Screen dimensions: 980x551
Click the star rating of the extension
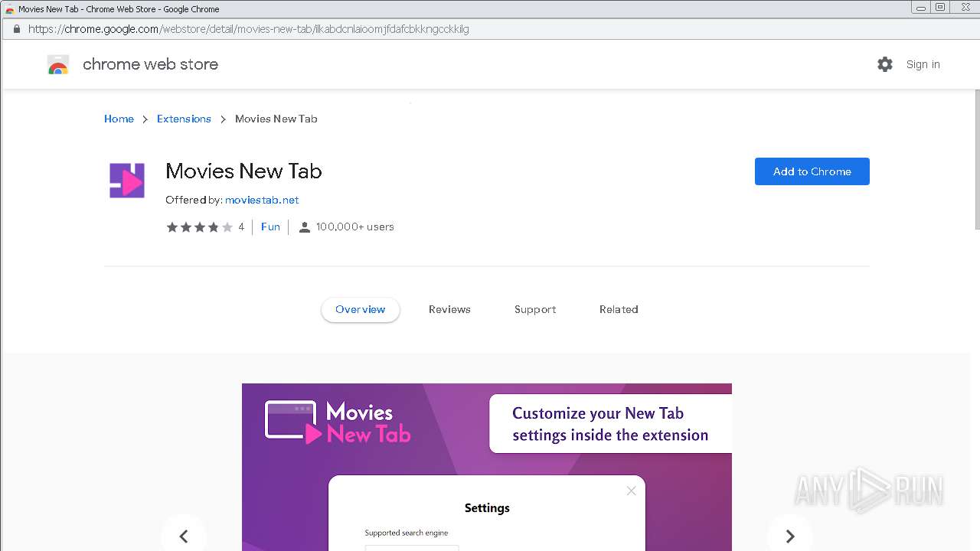tap(200, 227)
